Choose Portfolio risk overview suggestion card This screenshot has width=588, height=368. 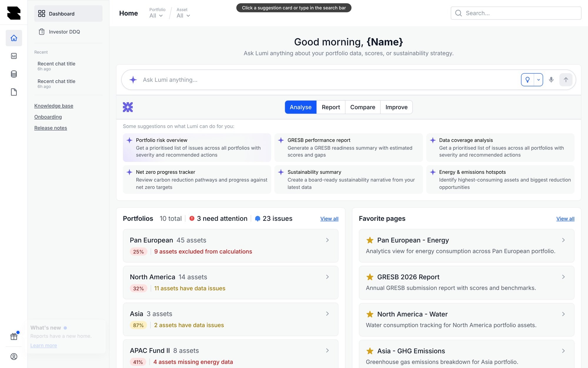tap(197, 147)
